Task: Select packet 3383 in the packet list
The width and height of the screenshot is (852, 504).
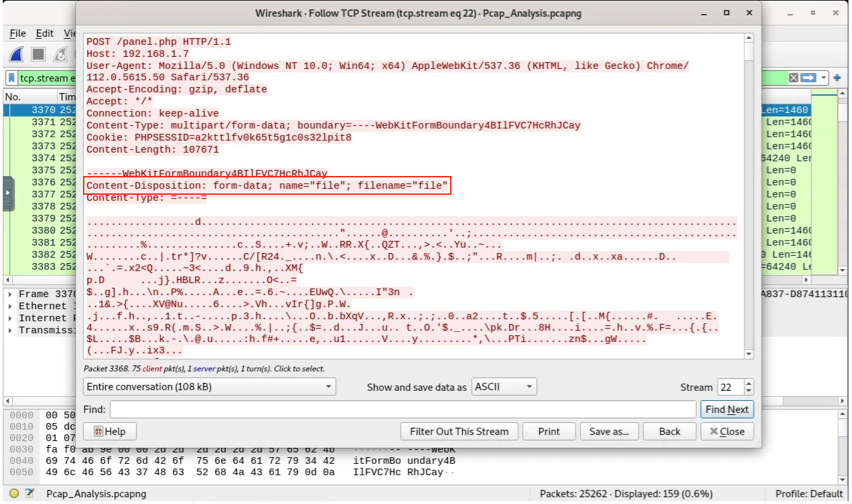Action: (x=40, y=266)
